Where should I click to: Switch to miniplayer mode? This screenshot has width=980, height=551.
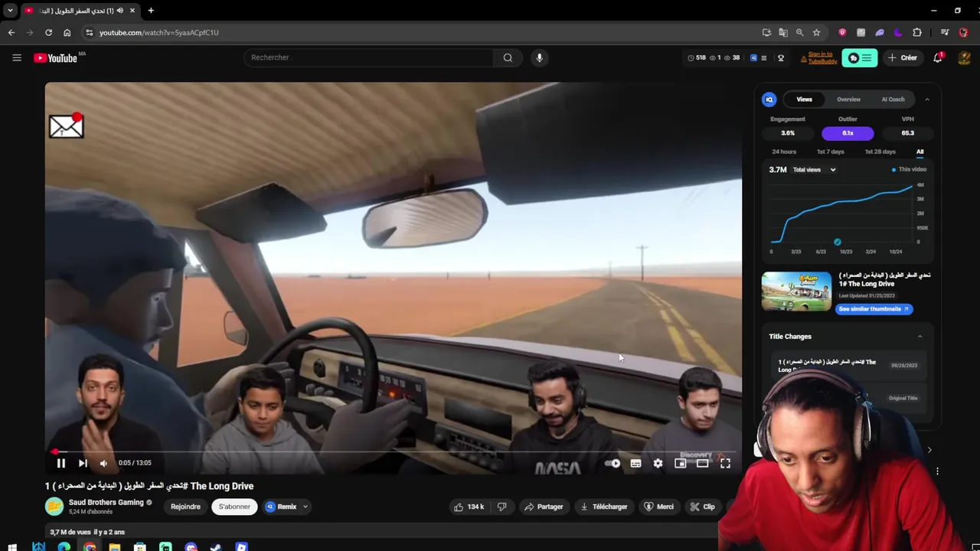coord(680,463)
